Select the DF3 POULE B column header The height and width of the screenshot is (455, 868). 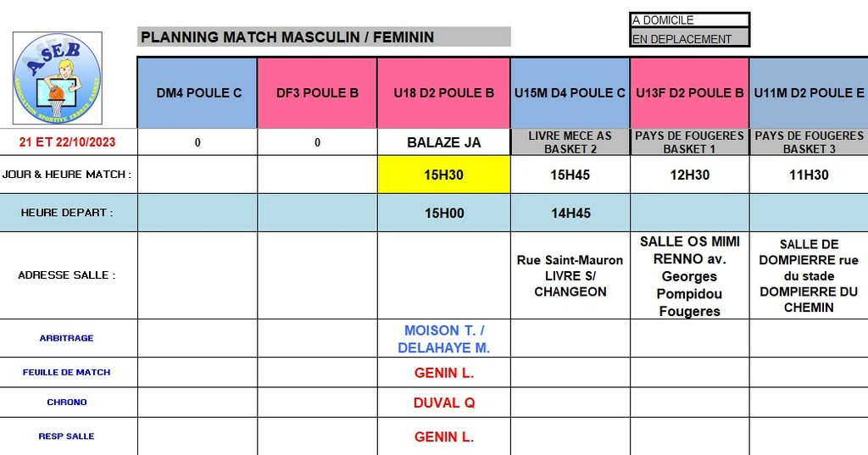[317, 93]
